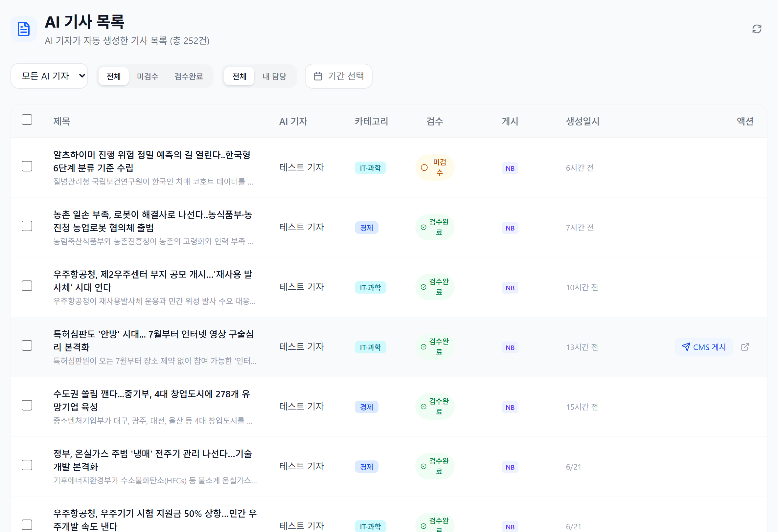The height and width of the screenshot is (532, 778).
Task: Open article 농촌 일손 부족, 로봇이 해결사로
Action: (153, 221)
